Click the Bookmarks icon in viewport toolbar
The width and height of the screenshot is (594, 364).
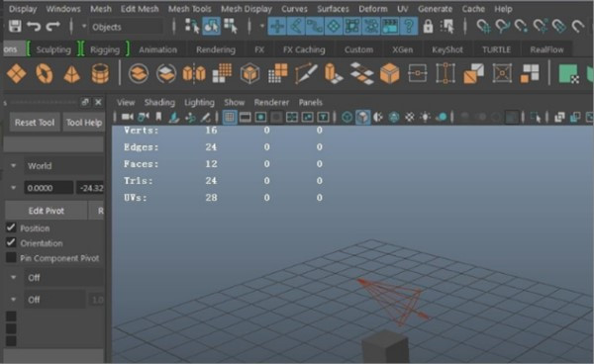pos(158,117)
